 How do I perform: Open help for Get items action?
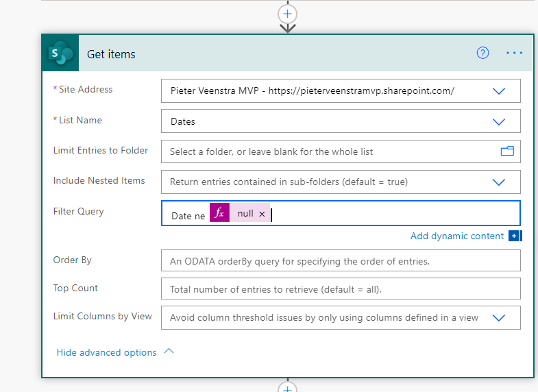(482, 53)
